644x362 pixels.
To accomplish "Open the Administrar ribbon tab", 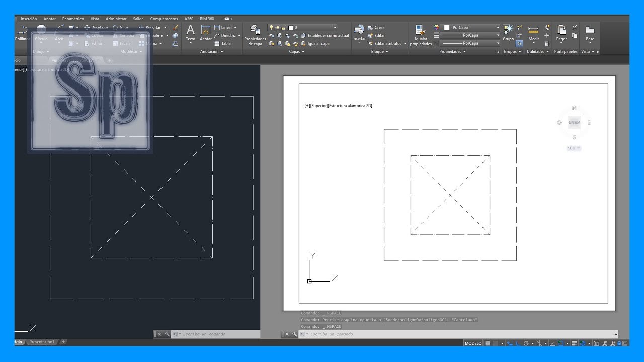I will (x=116, y=19).
